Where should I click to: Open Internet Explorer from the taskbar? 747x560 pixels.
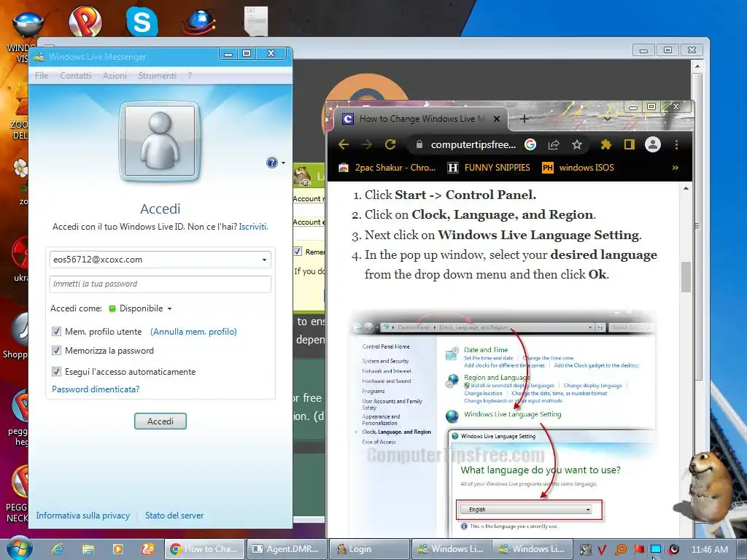[58, 549]
